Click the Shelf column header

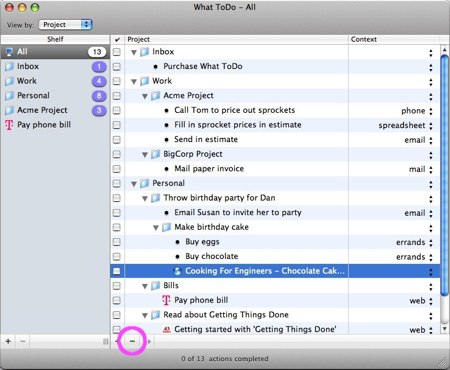[x=55, y=39]
